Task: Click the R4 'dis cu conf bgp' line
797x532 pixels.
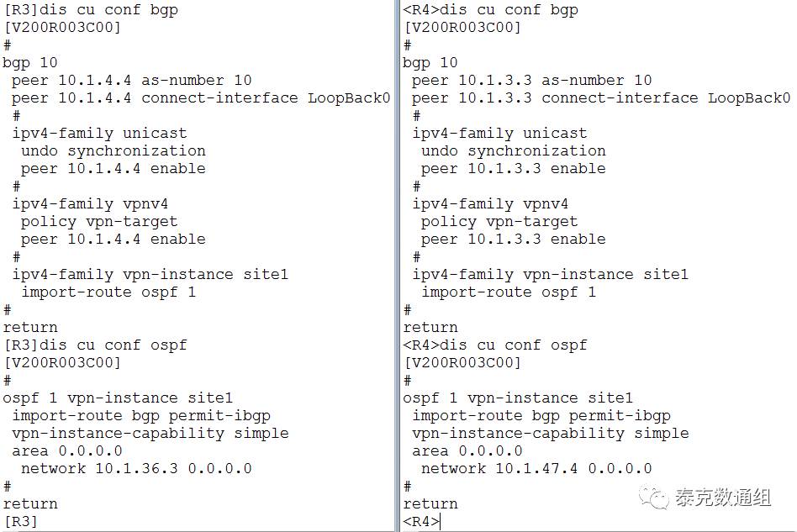Action: click(x=491, y=9)
